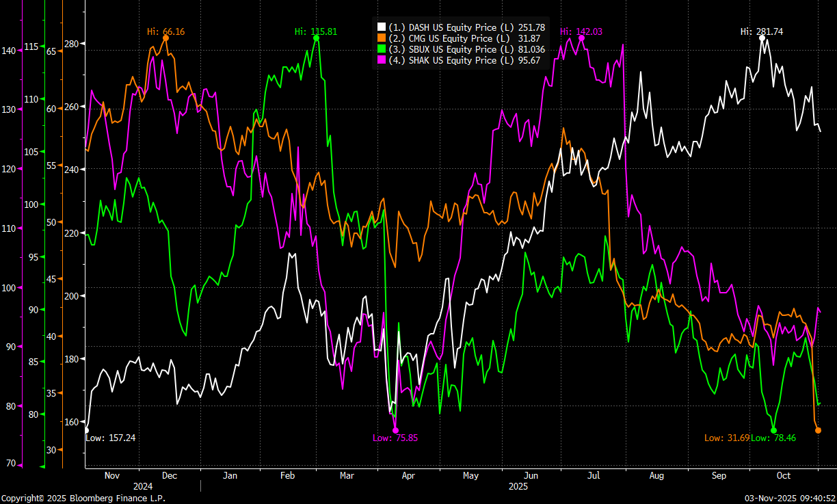Click the green high-point dot on SBUX line
Viewport: 837px width, 504px height.
[x=316, y=38]
